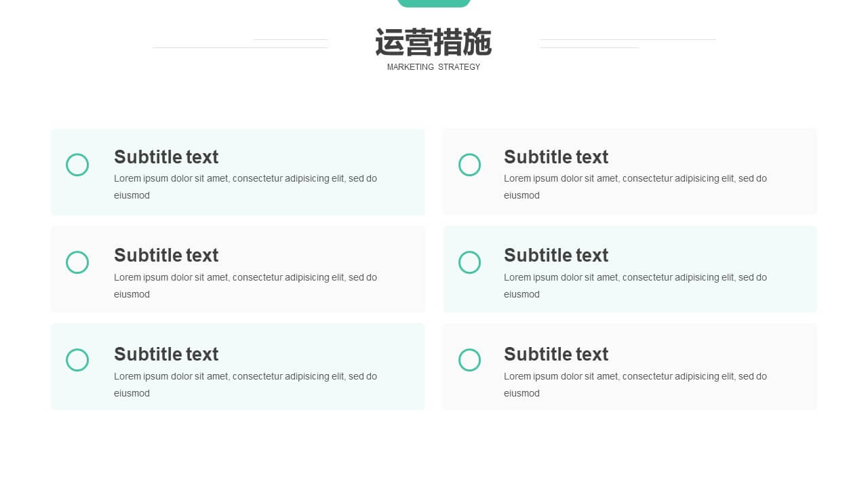The image size is (868, 488).
Task: Choose the Lorem ipsum paragraph in bottom-right card
Action: [635, 385]
